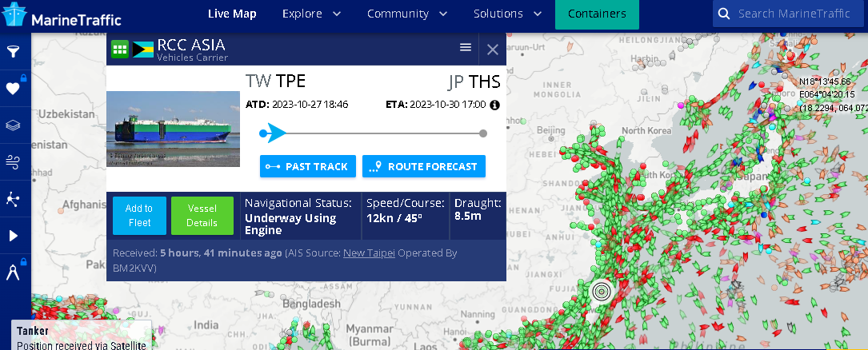Image resolution: width=868 pixels, height=350 pixels.
Task: Open Vessel Details
Action: tap(202, 216)
